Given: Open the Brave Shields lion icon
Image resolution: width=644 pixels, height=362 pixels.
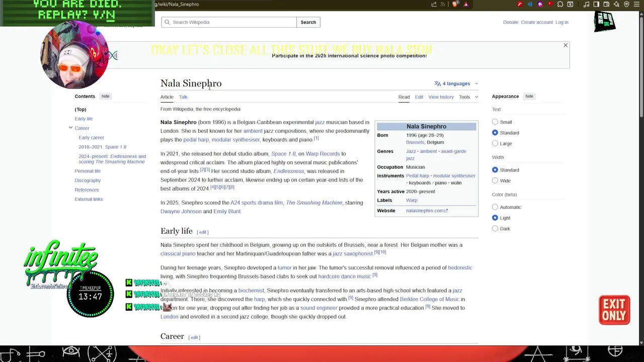Looking at the screenshot, I should [455, 4].
